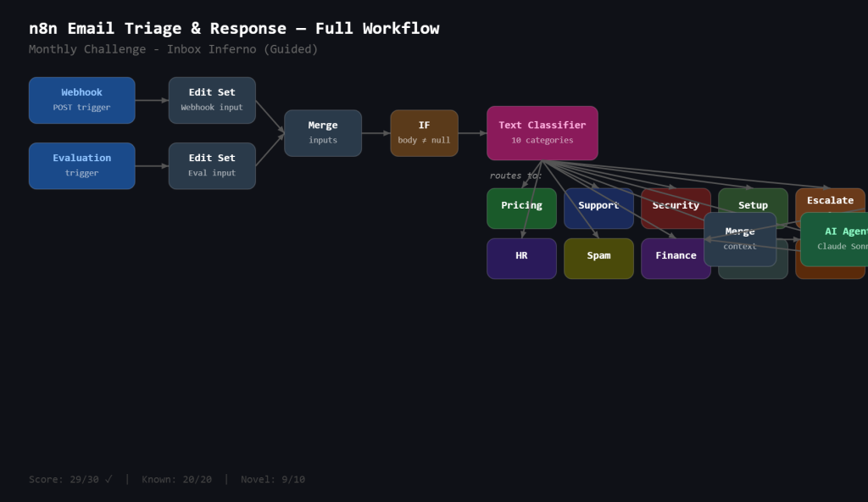Select the IF body ≠ null node
The height and width of the screenshot is (502, 868).
(424, 133)
